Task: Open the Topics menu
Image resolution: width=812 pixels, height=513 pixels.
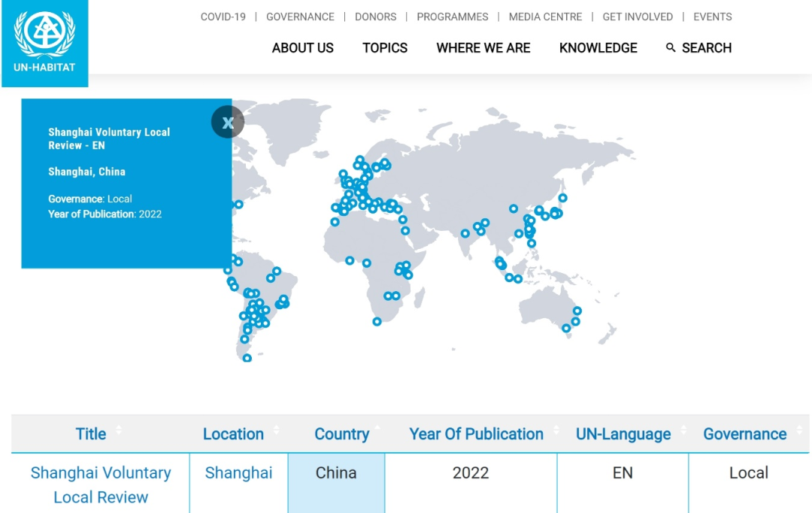Action: [x=385, y=48]
